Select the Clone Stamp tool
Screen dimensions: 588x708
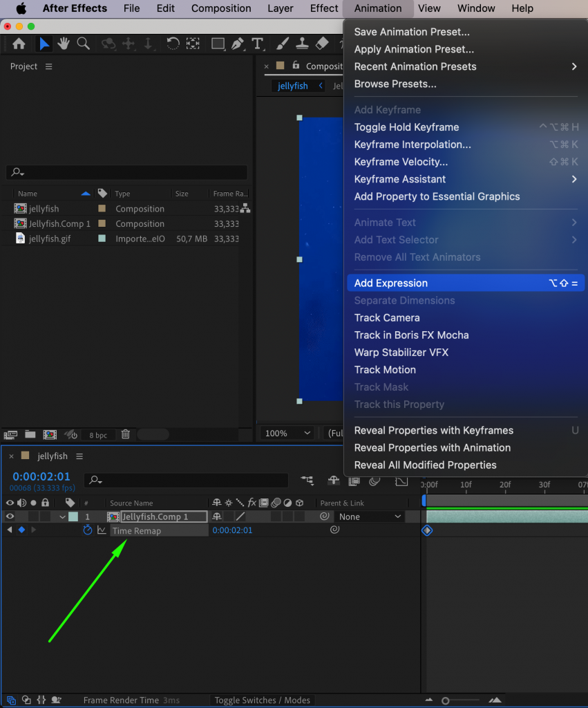pos(302,44)
